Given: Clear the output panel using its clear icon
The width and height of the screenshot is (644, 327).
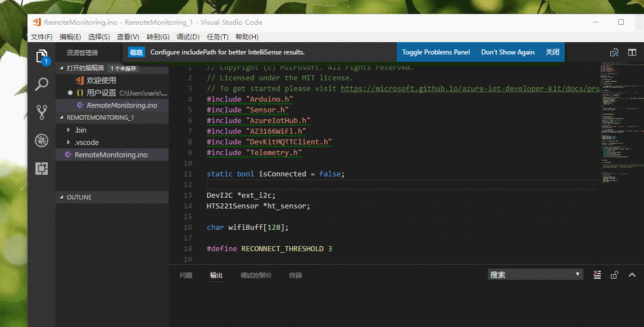Looking at the screenshot, I should 597,275.
